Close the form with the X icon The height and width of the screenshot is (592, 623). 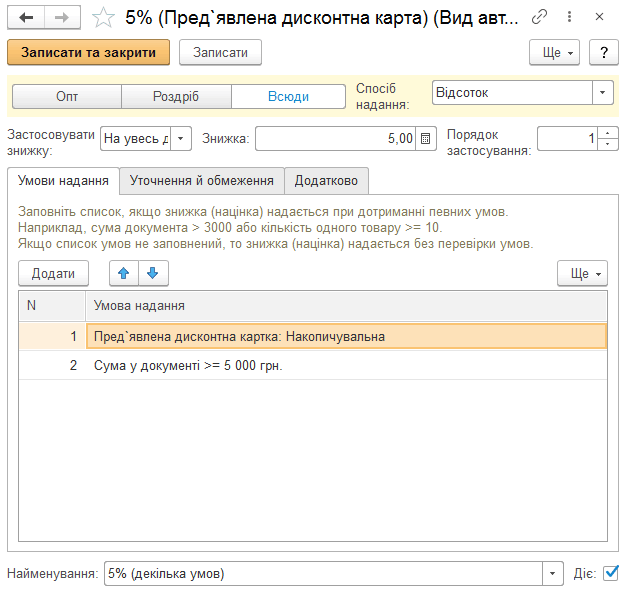(599, 17)
